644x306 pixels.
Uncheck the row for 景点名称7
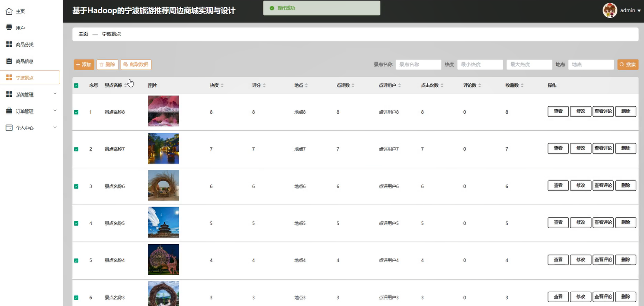[x=76, y=149]
